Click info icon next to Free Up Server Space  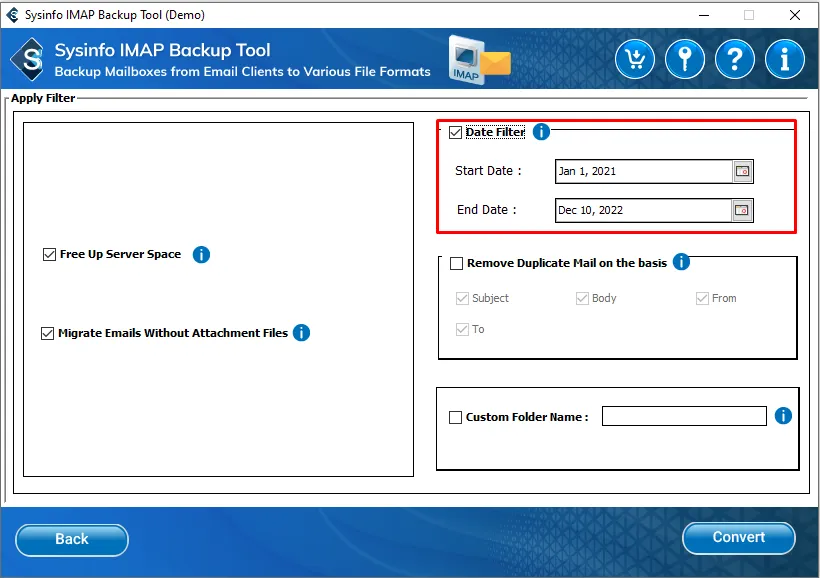tap(201, 255)
